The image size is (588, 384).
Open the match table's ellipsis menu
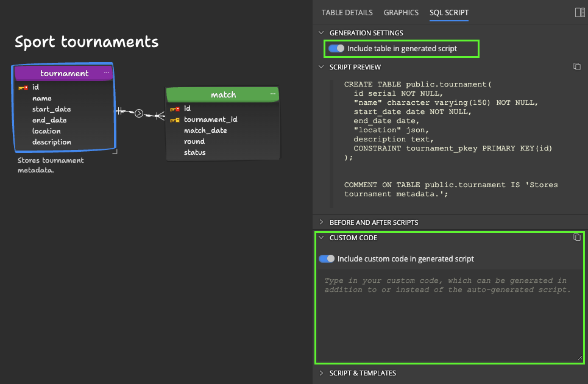273,94
